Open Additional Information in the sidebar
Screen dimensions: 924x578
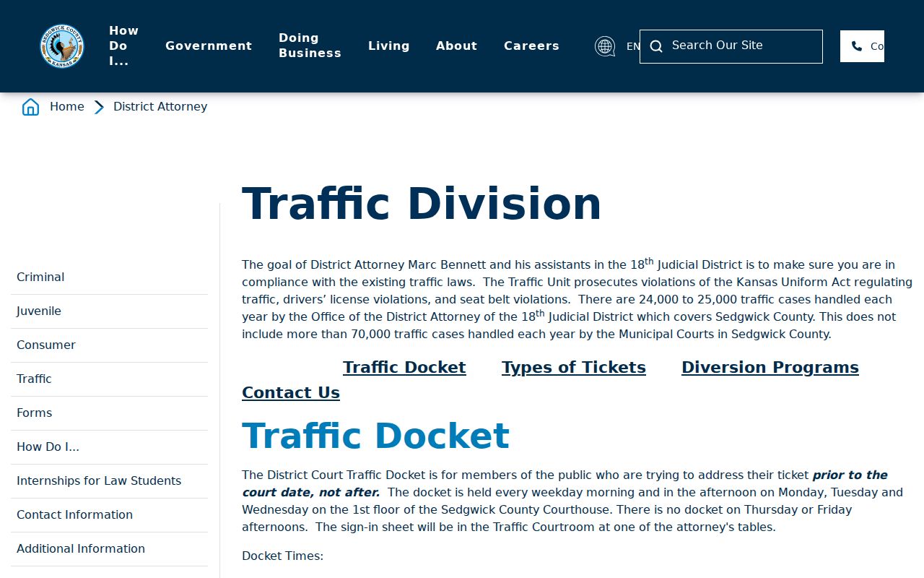point(109,549)
